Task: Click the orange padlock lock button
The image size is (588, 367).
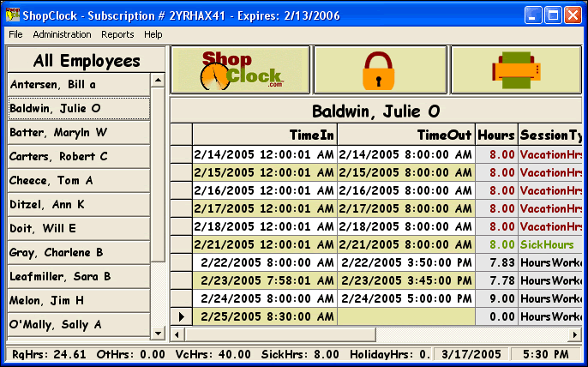Action: click(x=381, y=70)
